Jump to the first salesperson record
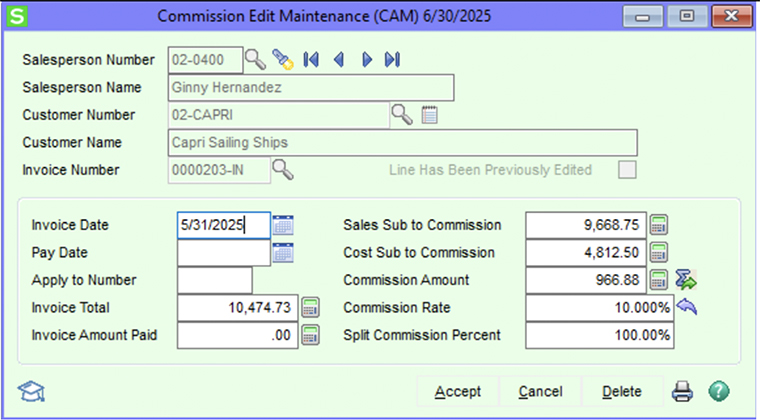 (311, 60)
